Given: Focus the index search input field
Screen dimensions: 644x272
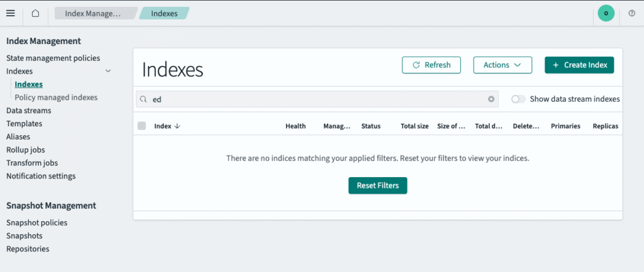Looking at the screenshot, I should [x=314, y=99].
